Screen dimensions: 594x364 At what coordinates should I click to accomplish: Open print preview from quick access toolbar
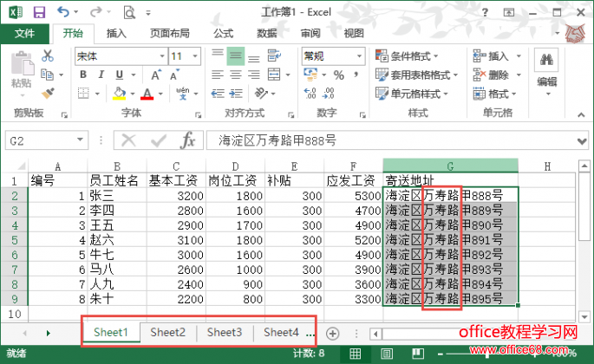point(129,13)
